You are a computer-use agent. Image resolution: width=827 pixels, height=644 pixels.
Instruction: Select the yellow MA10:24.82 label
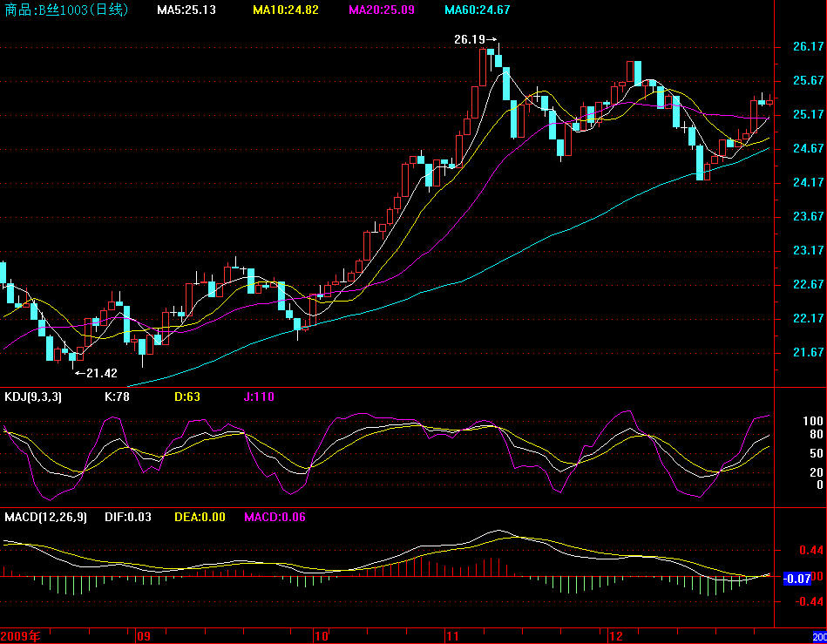tap(285, 10)
